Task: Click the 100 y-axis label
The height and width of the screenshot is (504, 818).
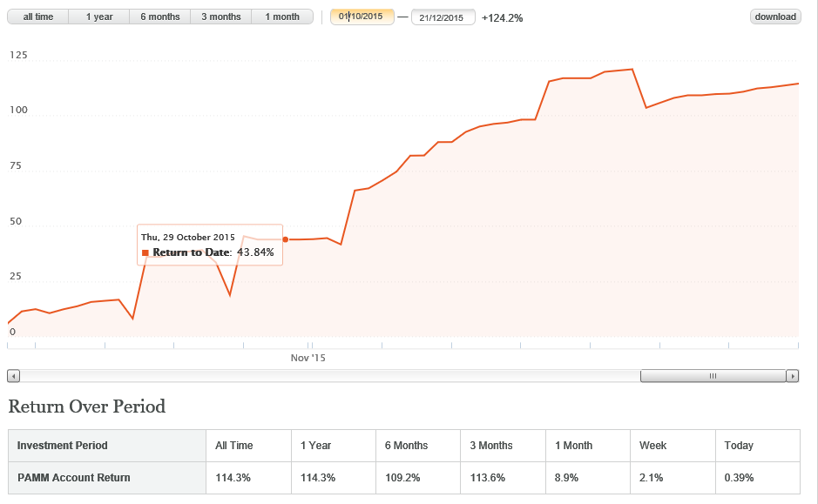Action: tap(18, 110)
